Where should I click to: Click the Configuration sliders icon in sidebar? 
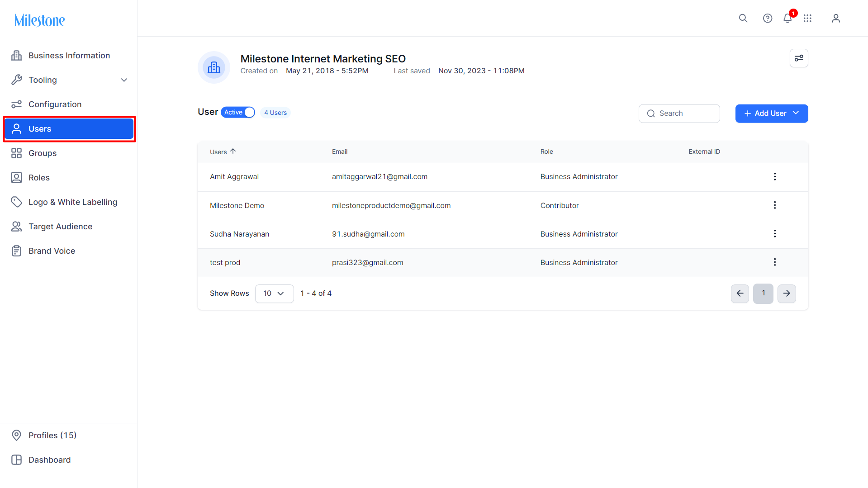point(17,104)
